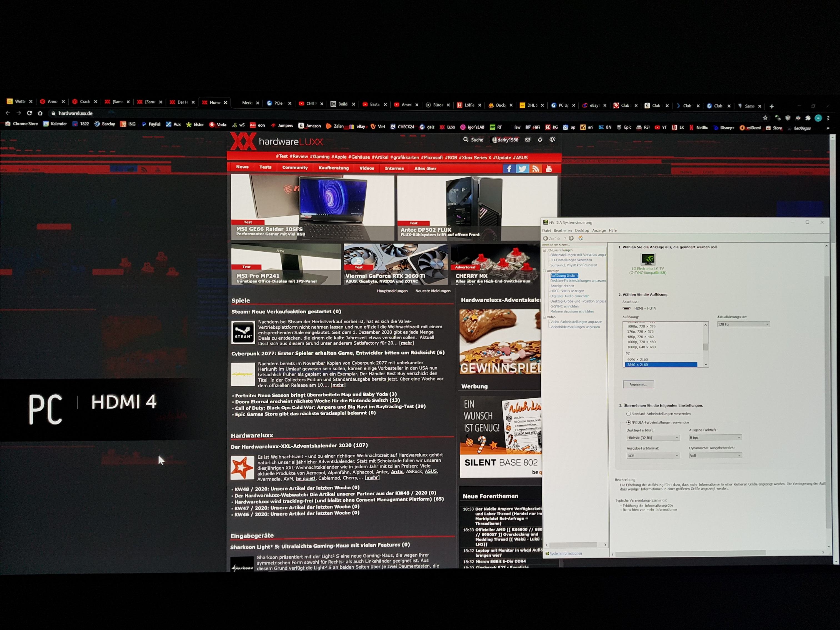Collapse the Anzeige tree node
840x630 pixels.
(x=544, y=271)
